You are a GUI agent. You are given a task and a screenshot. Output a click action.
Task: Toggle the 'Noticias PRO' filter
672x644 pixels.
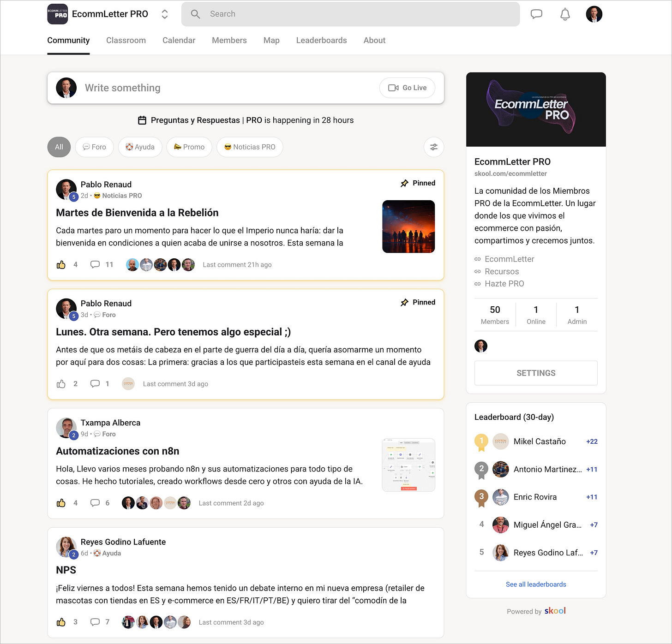[x=250, y=147]
